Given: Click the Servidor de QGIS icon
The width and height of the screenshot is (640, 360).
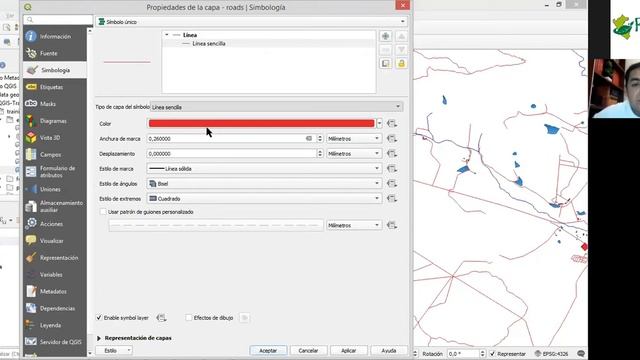Looking at the screenshot, I should coord(31,342).
